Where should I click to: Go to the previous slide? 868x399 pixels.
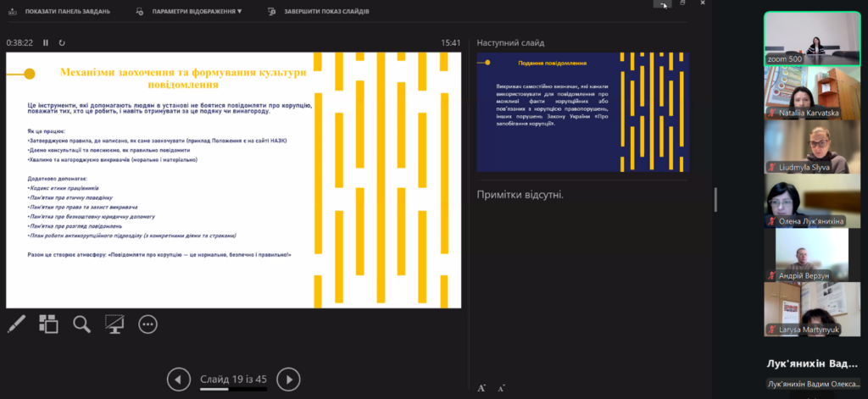[178, 379]
